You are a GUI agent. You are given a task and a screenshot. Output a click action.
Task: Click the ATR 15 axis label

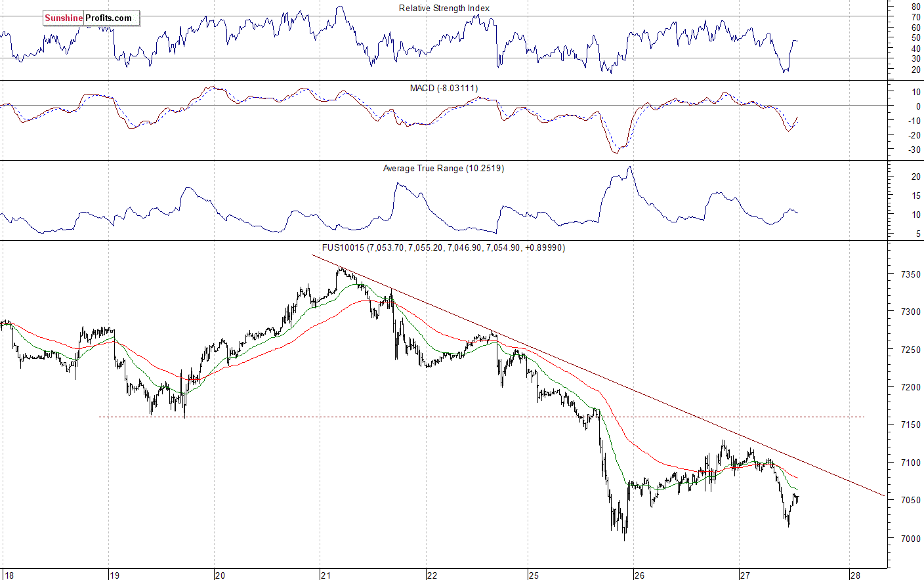916,196
